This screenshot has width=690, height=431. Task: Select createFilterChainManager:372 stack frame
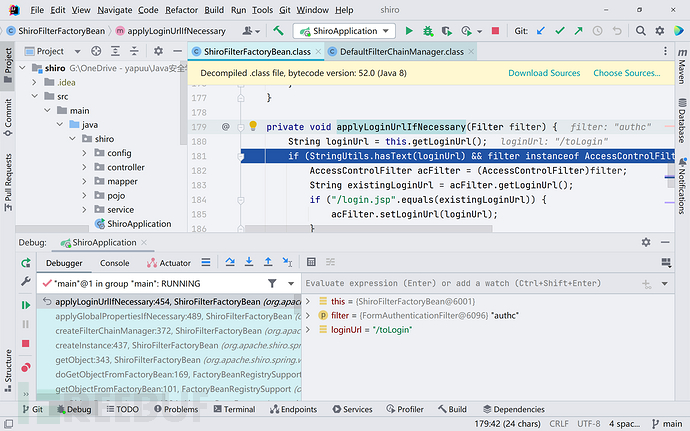169,331
